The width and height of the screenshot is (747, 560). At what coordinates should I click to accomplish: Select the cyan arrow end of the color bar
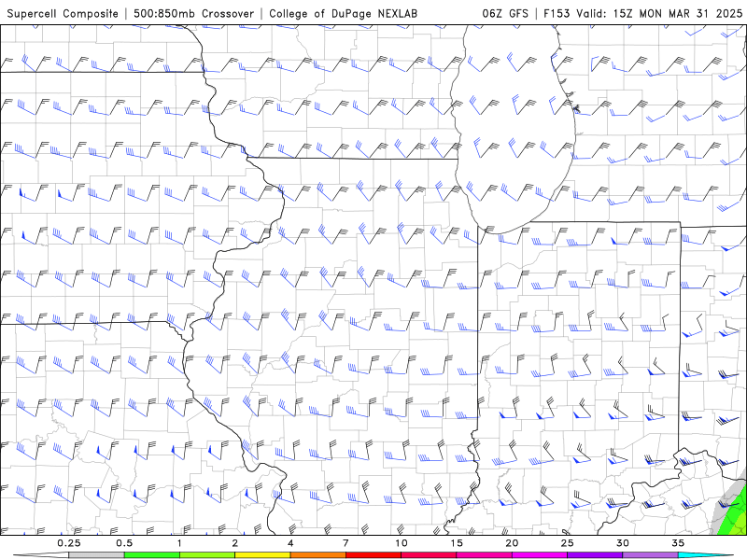pyautogui.click(x=706, y=555)
